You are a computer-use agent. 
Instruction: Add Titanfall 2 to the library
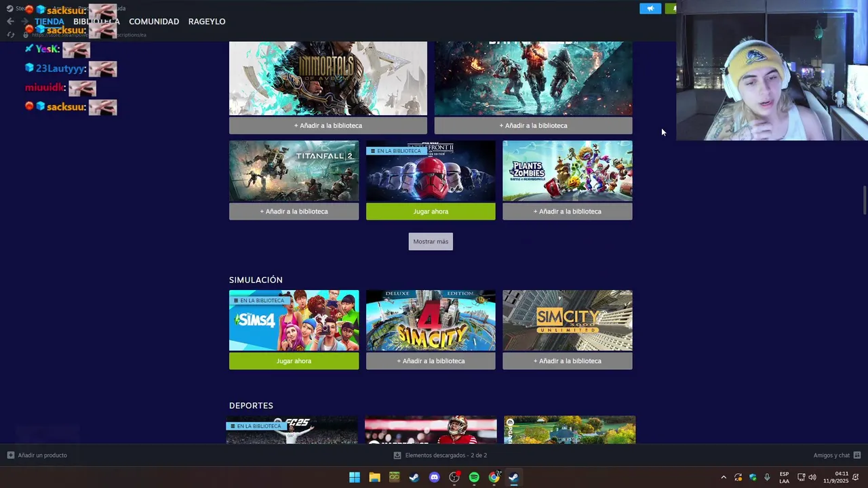294,211
